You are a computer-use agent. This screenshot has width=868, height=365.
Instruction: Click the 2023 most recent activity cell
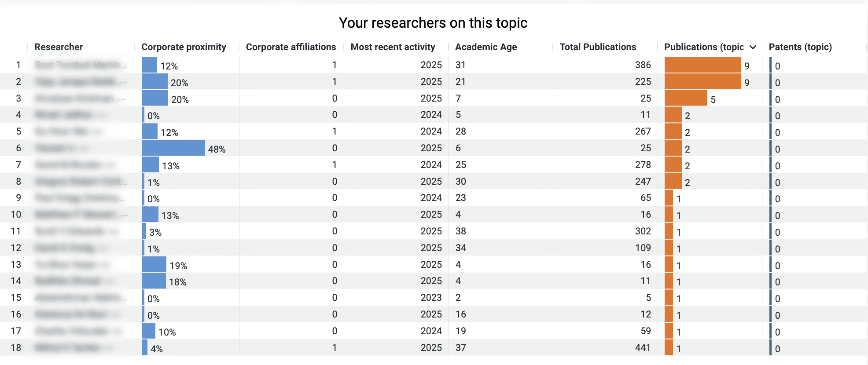point(431,298)
